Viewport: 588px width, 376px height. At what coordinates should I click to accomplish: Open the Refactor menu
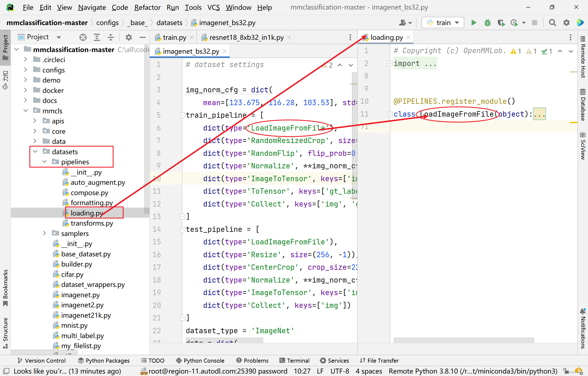click(147, 7)
